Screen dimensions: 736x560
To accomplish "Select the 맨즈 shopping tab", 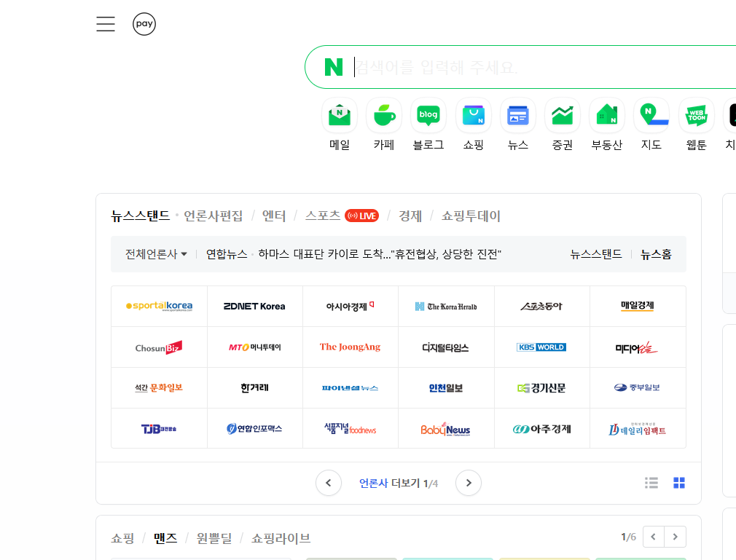I will (x=165, y=538).
